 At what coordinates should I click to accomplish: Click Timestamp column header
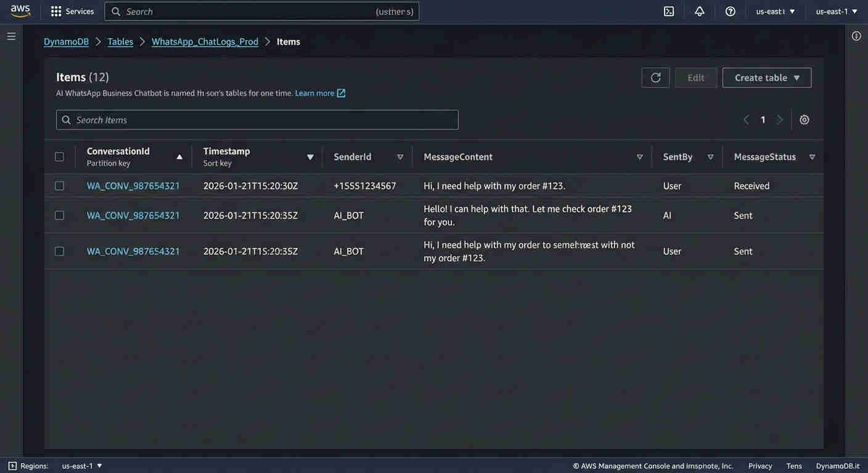227,151
